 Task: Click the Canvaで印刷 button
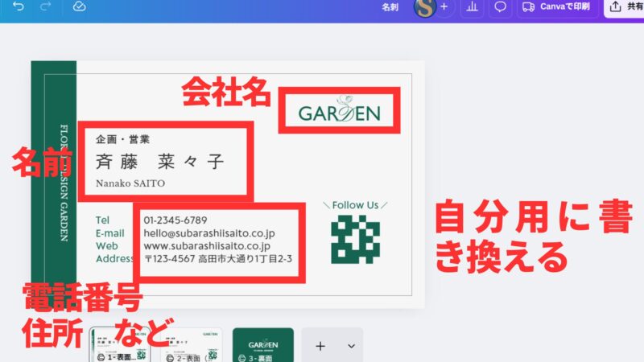pos(557,7)
